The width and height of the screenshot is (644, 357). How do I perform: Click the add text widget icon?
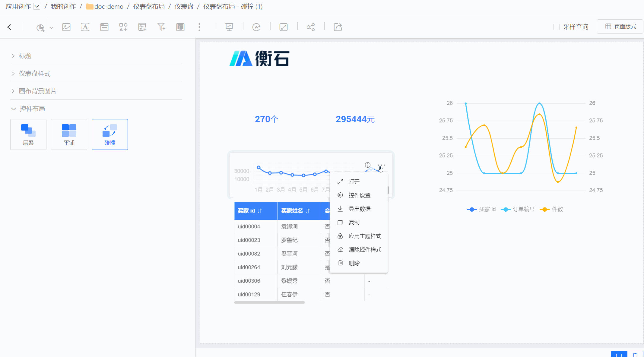tap(85, 27)
